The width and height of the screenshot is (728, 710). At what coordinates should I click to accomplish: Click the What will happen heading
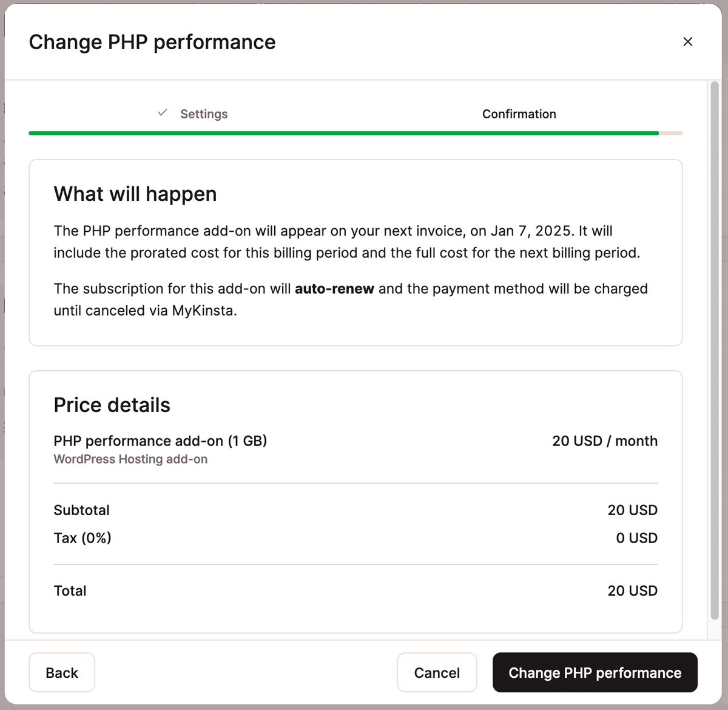[135, 194]
